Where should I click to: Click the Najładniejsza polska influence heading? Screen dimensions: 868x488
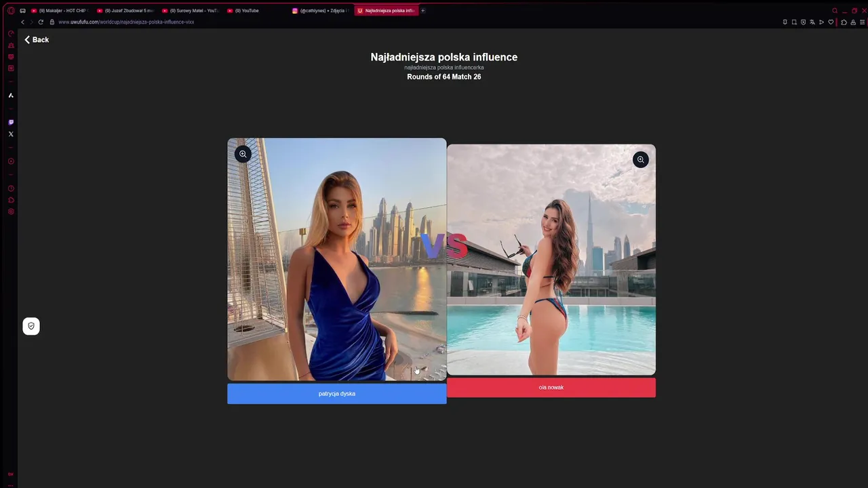(444, 58)
